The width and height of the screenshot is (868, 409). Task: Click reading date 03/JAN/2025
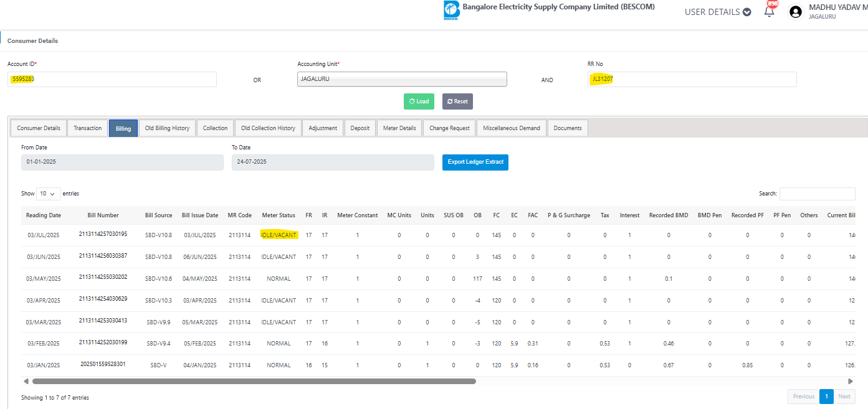tap(44, 365)
